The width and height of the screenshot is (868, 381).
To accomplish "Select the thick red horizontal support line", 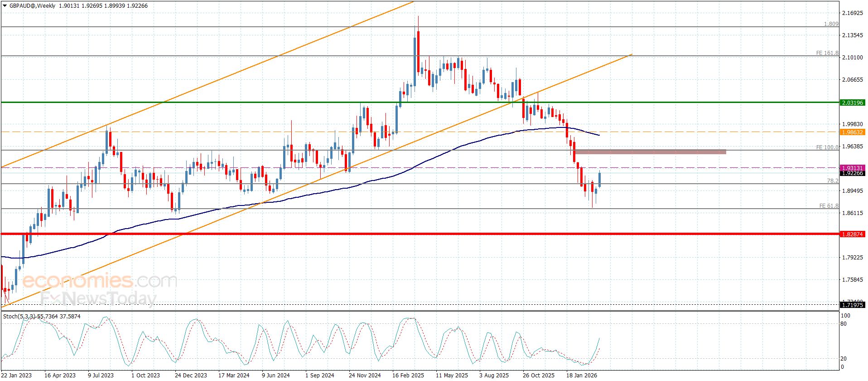I will 408,234.
